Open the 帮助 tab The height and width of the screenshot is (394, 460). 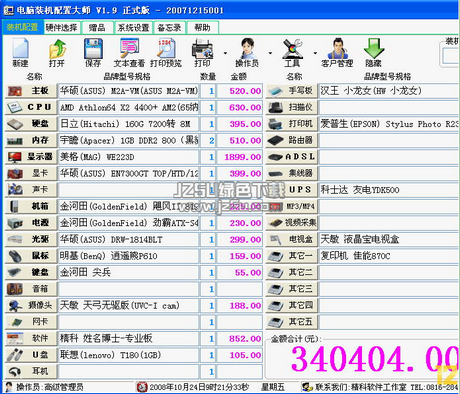[203, 27]
